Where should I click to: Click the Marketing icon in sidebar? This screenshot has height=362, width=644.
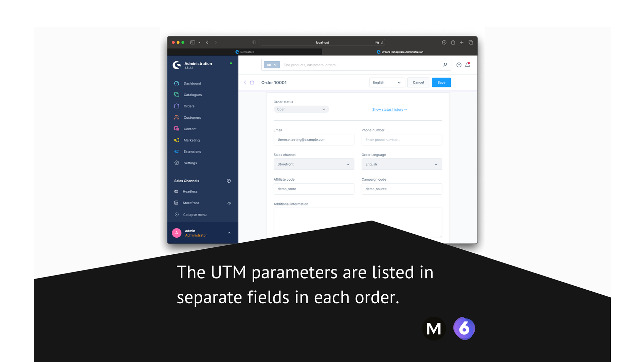point(177,140)
